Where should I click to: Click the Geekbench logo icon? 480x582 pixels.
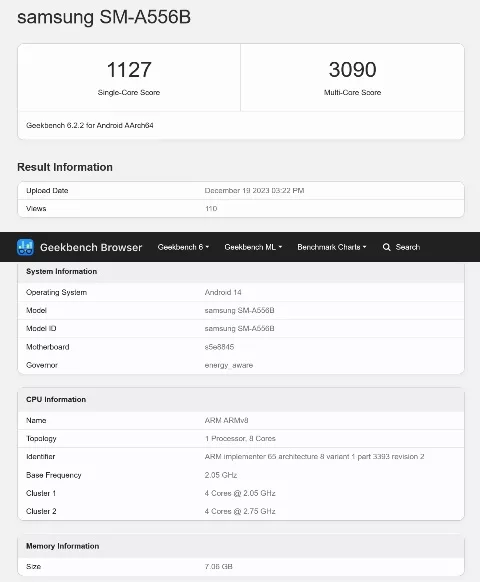point(25,247)
